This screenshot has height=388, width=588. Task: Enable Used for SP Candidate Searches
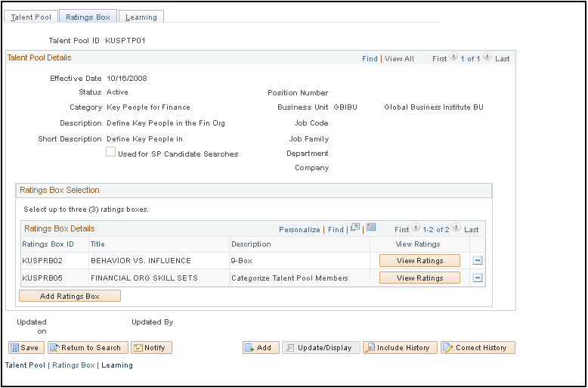point(110,152)
